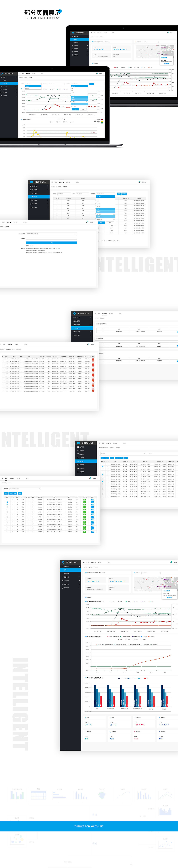Select 上传数据 in history data window sidebar
The image size is (178, 868).
pyautogui.click(x=39, y=193)
